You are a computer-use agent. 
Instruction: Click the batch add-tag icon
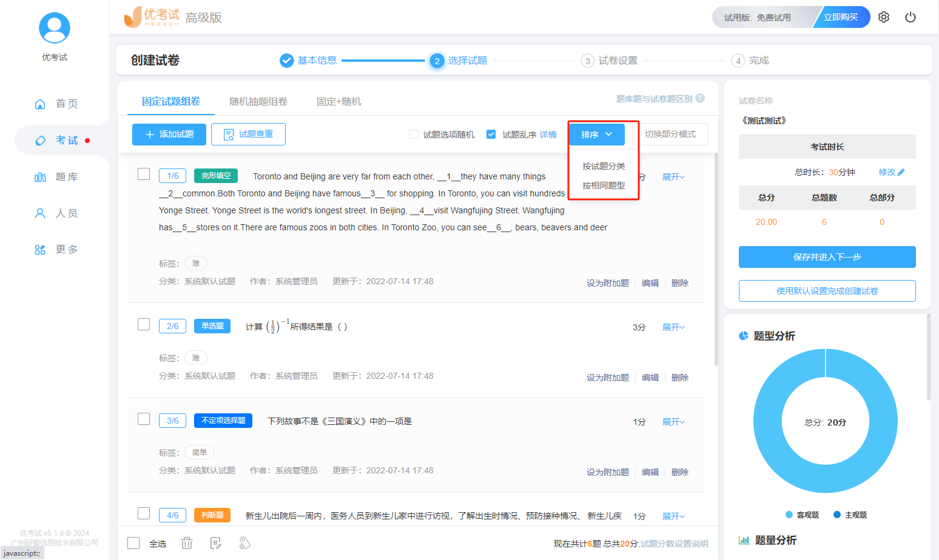[x=244, y=543]
